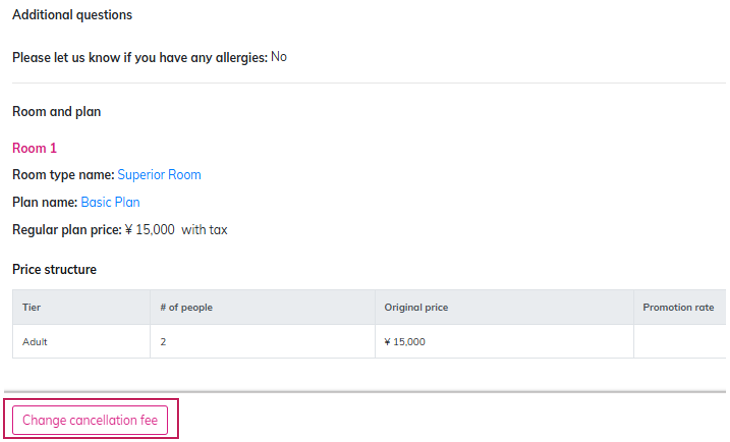The width and height of the screenshot is (730, 442).
Task: Click the Plan name label
Action: click(x=45, y=202)
